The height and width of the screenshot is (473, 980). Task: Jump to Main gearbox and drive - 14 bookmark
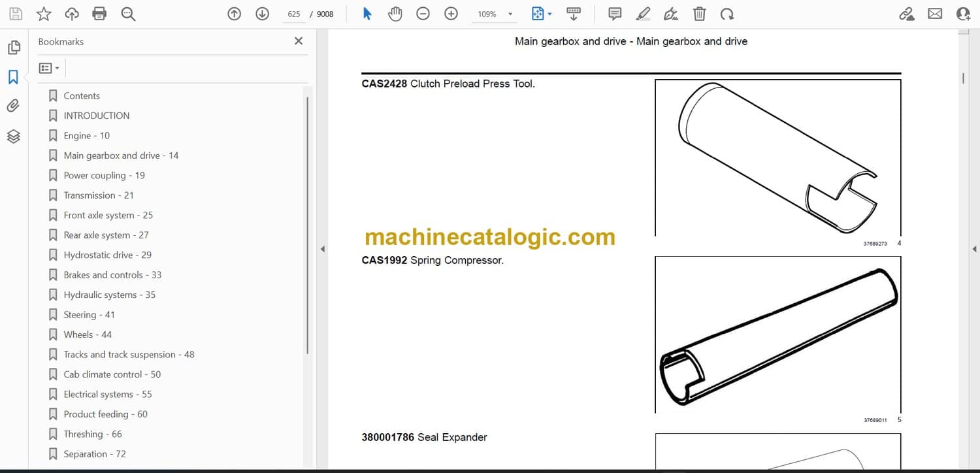point(121,155)
